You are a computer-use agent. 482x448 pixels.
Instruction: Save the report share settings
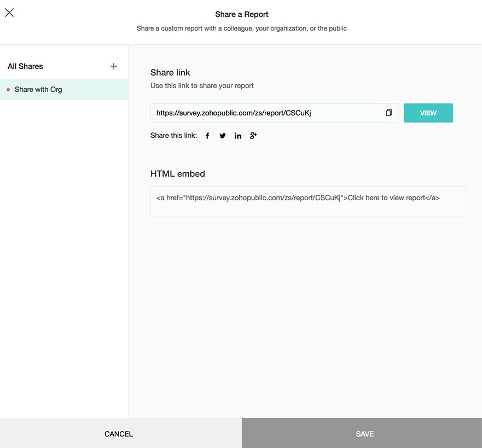tap(364, 434)
